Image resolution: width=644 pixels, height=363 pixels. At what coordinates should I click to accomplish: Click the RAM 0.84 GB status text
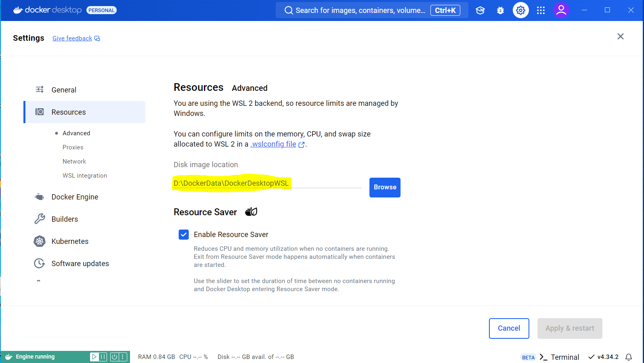[157, 357]
